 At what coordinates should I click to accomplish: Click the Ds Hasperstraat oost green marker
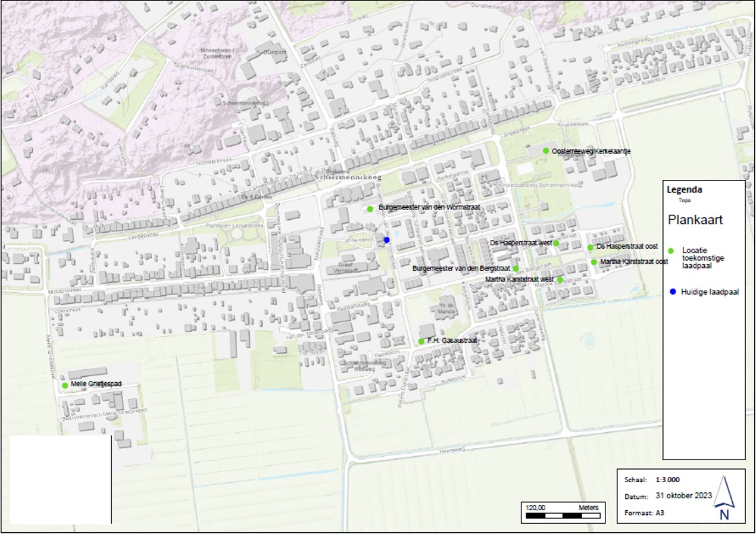[x=591, y=247]
